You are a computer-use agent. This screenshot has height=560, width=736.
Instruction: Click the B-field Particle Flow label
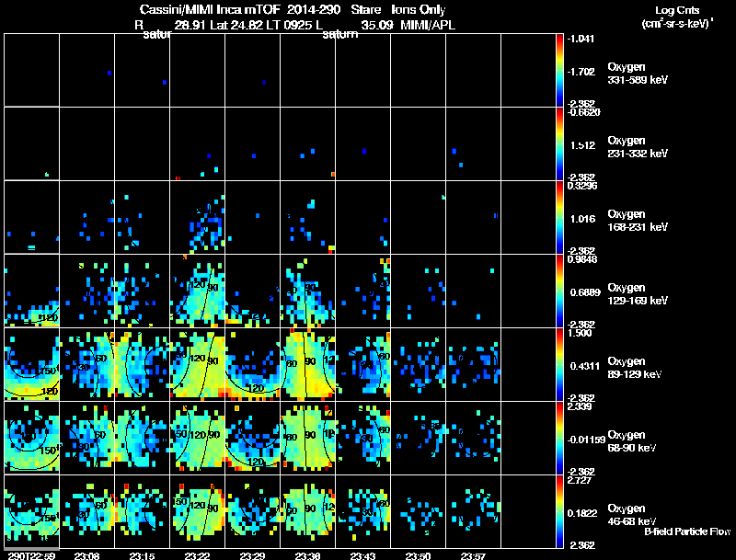tap(686, 531)
